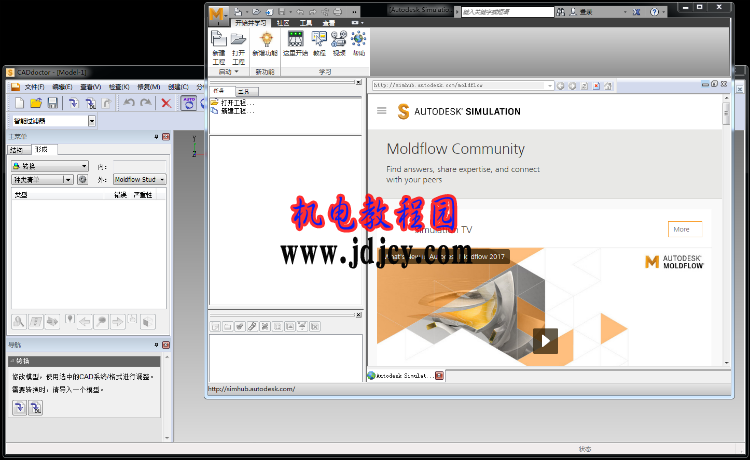Open the translate mode dropdown in CADdoctor panel

click(x=50, y=166)
